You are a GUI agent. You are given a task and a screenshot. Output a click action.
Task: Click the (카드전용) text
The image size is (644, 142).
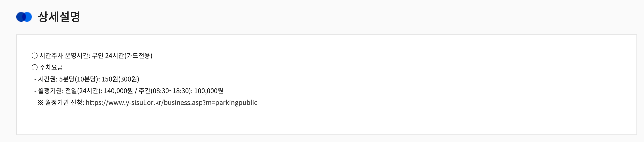tap(138, 55)
